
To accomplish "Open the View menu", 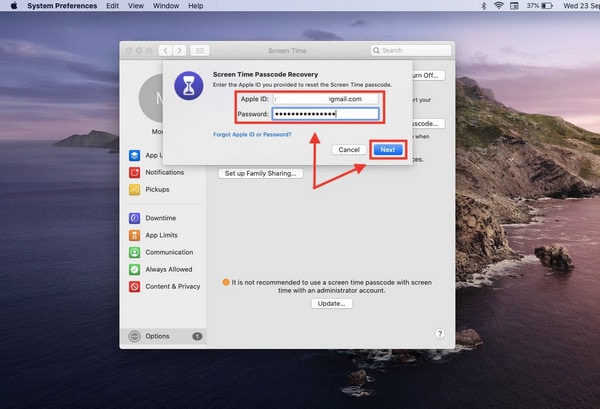I will pyautogui.click(x=136, y=6).
